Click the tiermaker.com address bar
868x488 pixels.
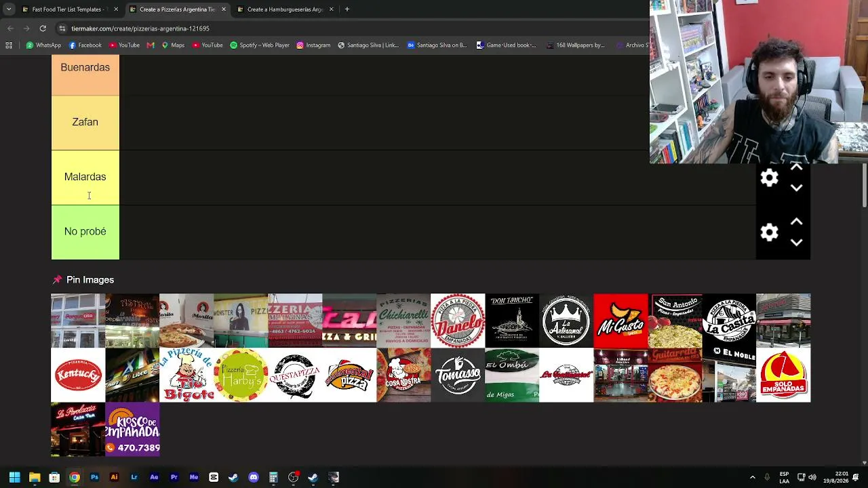pos(353,28)
